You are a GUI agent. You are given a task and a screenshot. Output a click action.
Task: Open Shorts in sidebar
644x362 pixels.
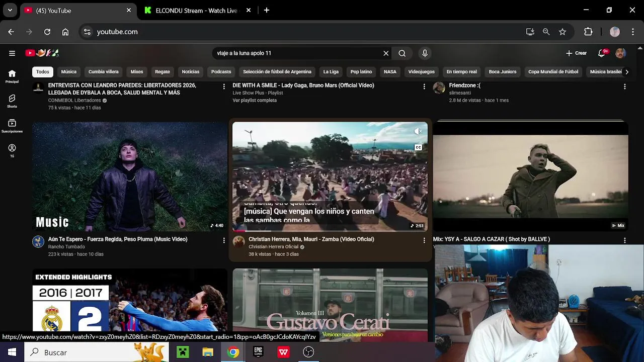click(12, 101)
